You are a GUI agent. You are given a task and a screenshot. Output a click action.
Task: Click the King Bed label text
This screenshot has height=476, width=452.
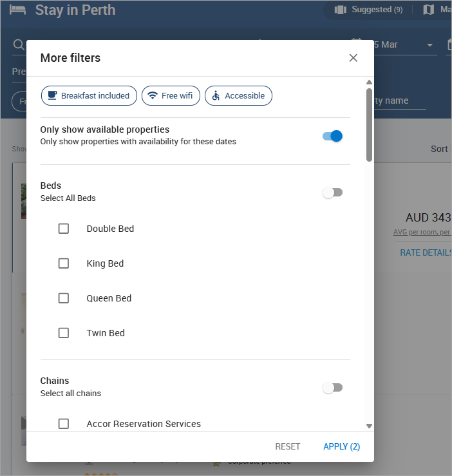[x=105, y=263]
